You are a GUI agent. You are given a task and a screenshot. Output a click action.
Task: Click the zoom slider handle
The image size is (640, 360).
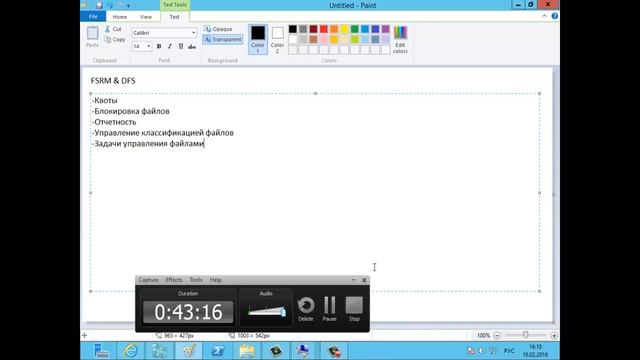click(x=526, y=335)
